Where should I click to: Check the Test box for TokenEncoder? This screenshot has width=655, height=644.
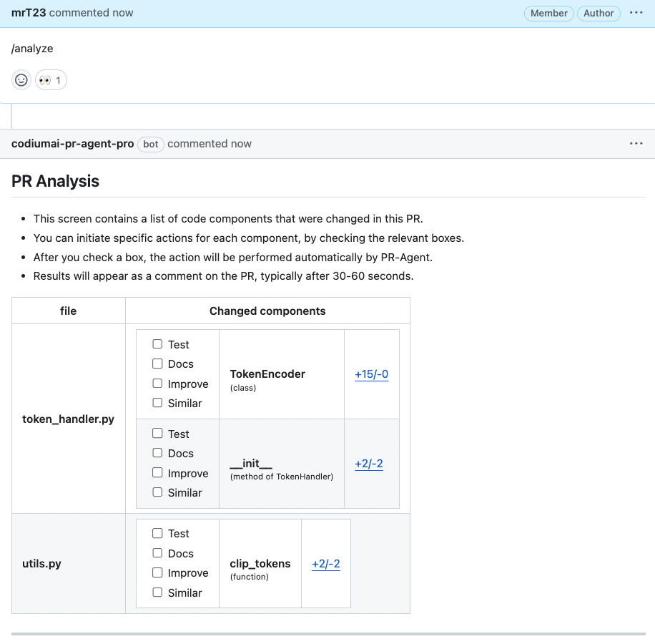tap(157, 344)
